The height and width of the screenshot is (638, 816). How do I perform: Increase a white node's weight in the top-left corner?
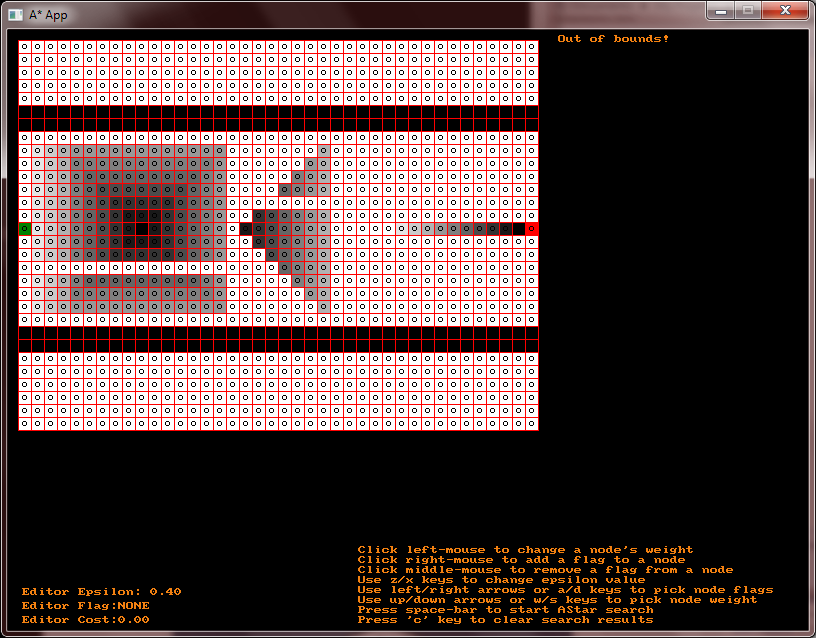(x=23, y=44)
